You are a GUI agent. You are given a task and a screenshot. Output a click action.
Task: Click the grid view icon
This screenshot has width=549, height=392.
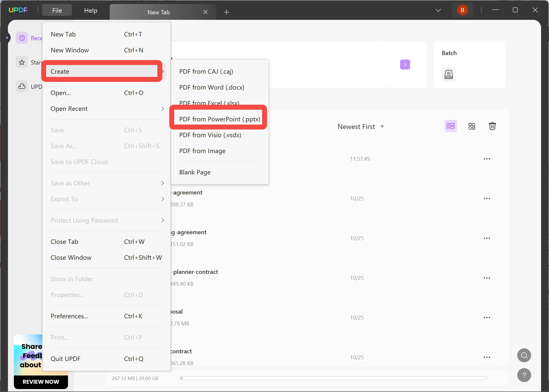472,127
